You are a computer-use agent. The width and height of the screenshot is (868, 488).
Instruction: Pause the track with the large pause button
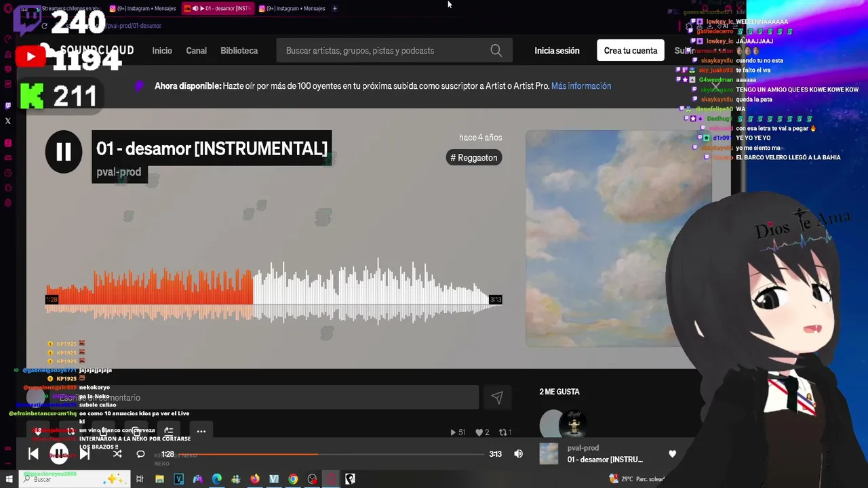(64, 152)
